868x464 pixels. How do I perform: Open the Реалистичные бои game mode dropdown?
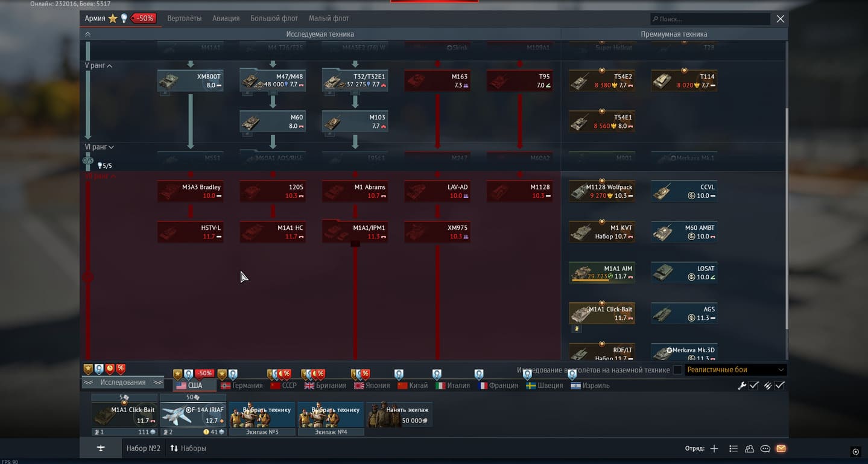tap(735, 370)
